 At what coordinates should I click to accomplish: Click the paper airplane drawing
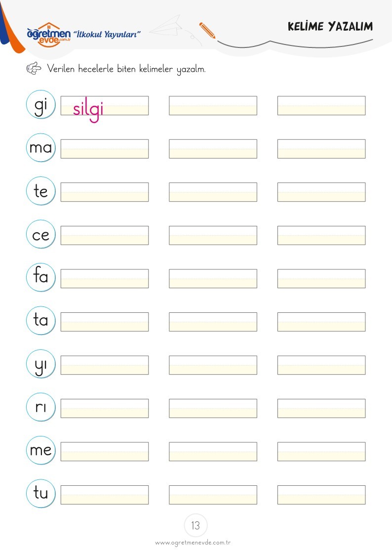coord(167,26)
